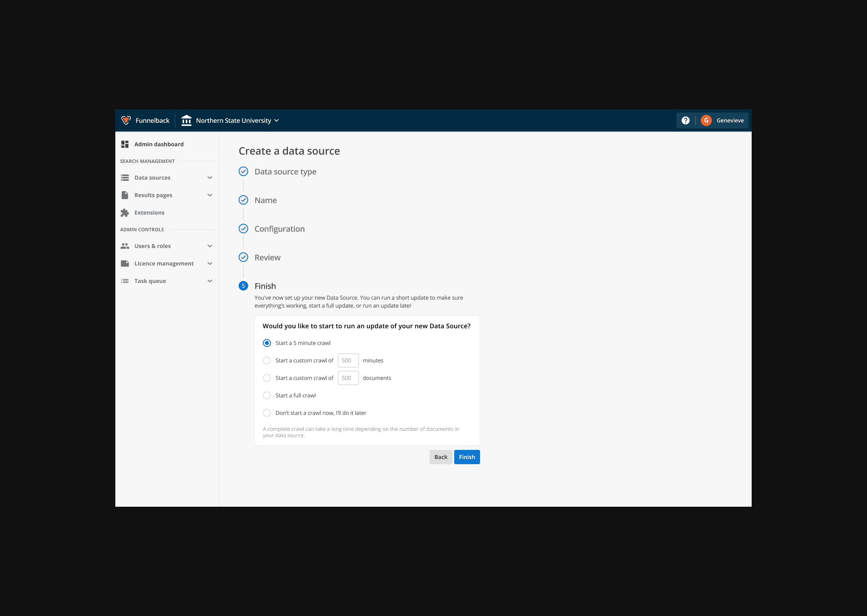The height and width of the screenshot is (616, 867).
Task: Open the Users & roles menu label
Action: point(152,246)
